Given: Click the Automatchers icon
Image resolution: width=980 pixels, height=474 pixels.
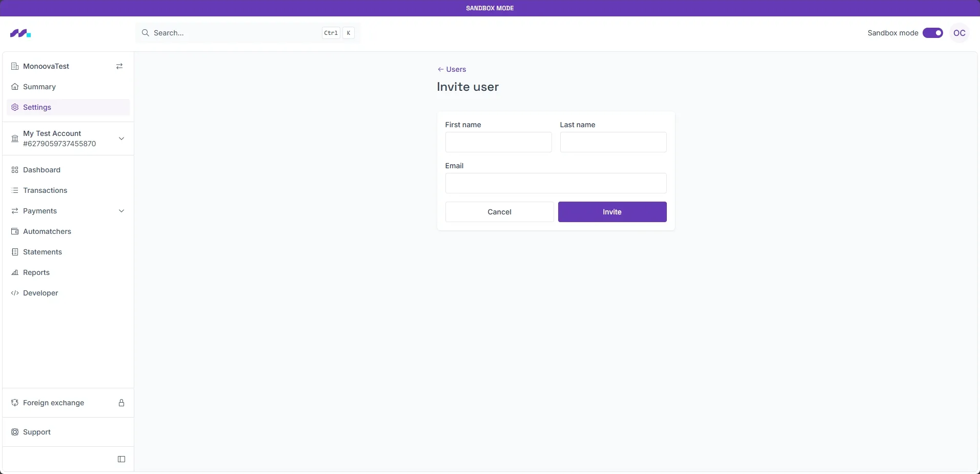Looking at the screenshot, I should pyautogui.click(x=15, y=231).
